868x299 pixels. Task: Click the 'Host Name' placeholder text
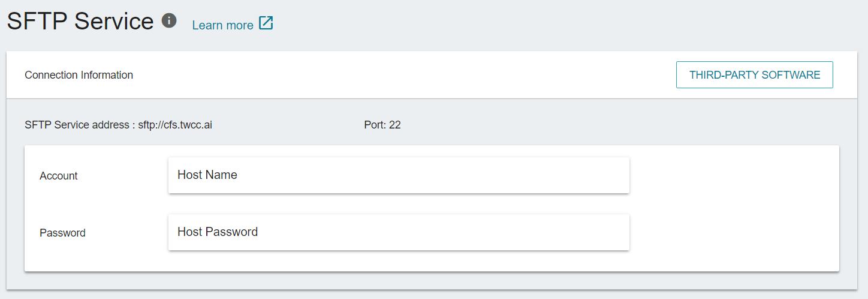(x=207, y=175)
